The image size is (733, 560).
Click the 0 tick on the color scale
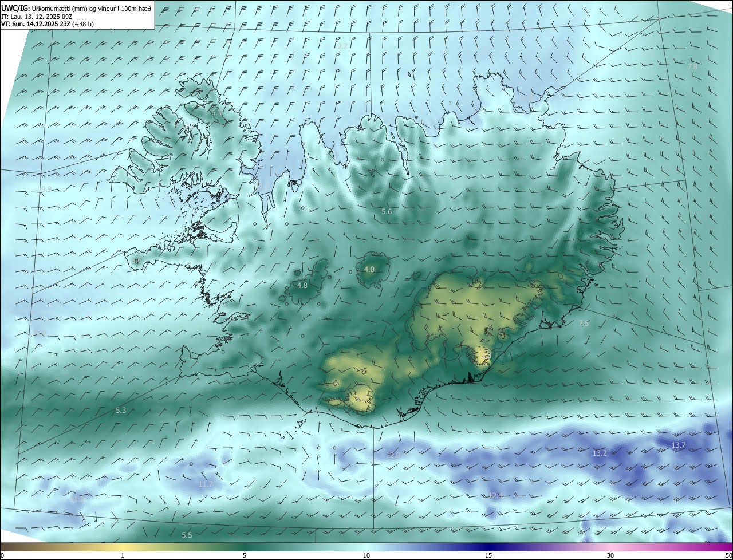click(x=2, y=555)
